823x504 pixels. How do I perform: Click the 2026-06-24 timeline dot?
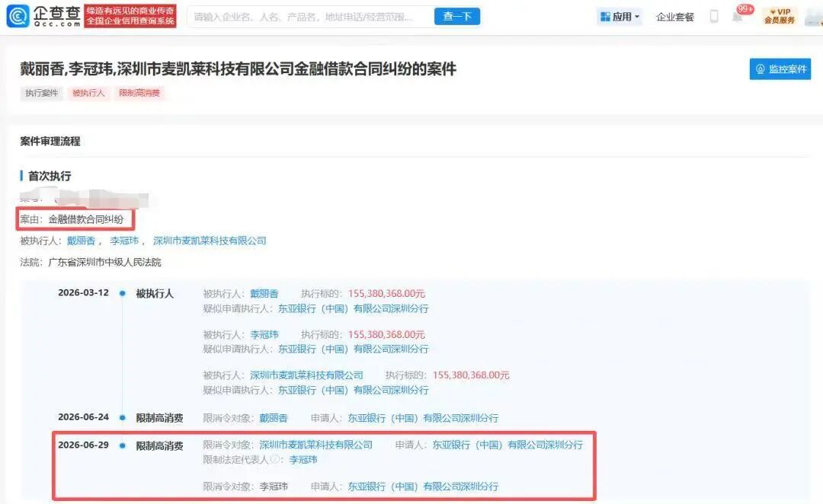122,417
